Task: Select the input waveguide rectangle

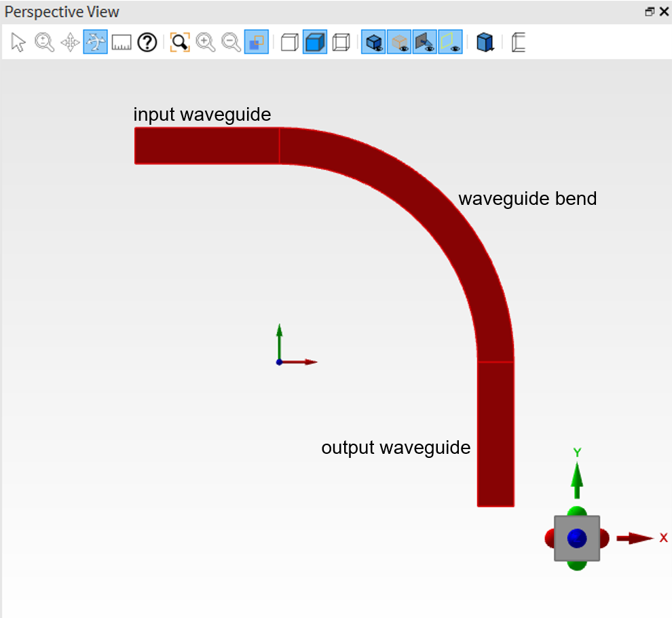Action: tap(207, 146)
